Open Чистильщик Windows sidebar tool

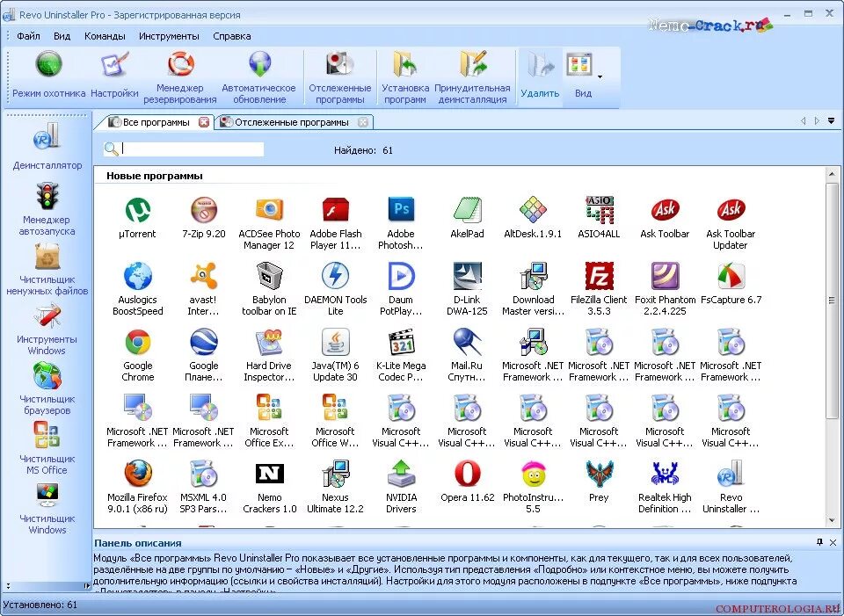47,509
